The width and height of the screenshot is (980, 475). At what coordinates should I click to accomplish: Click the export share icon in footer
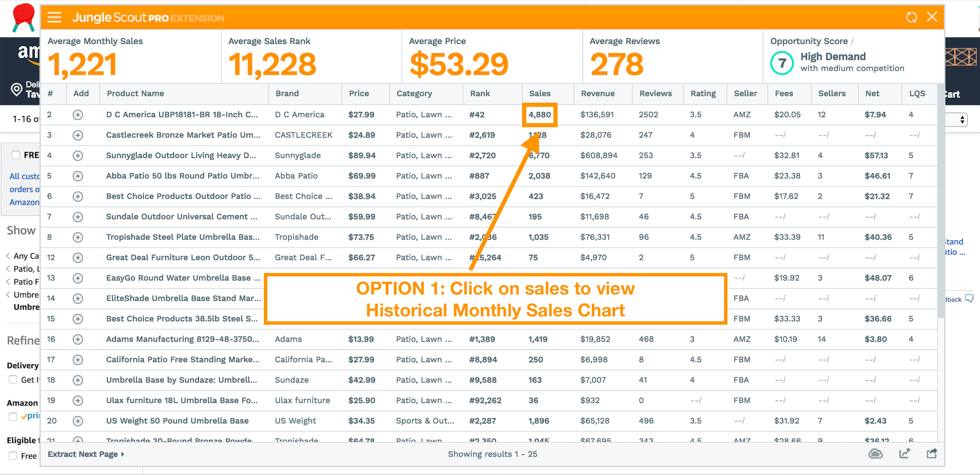click(x=932, y=453)
